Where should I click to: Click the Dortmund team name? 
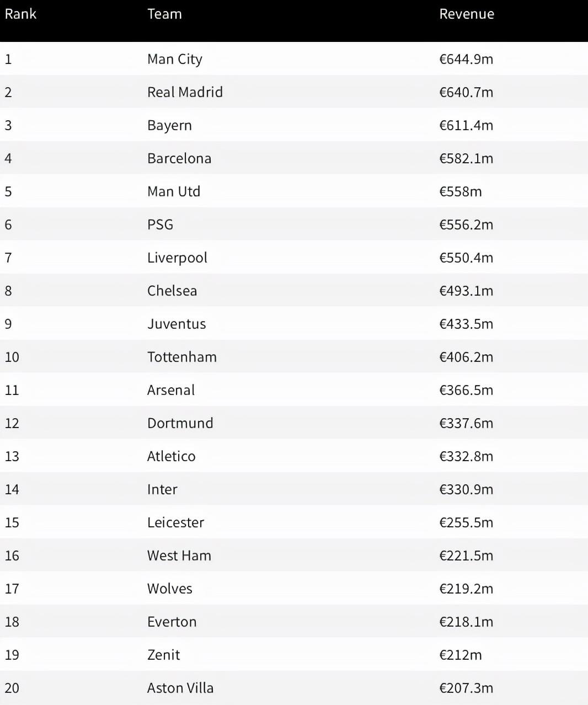(x=180, y=423)
